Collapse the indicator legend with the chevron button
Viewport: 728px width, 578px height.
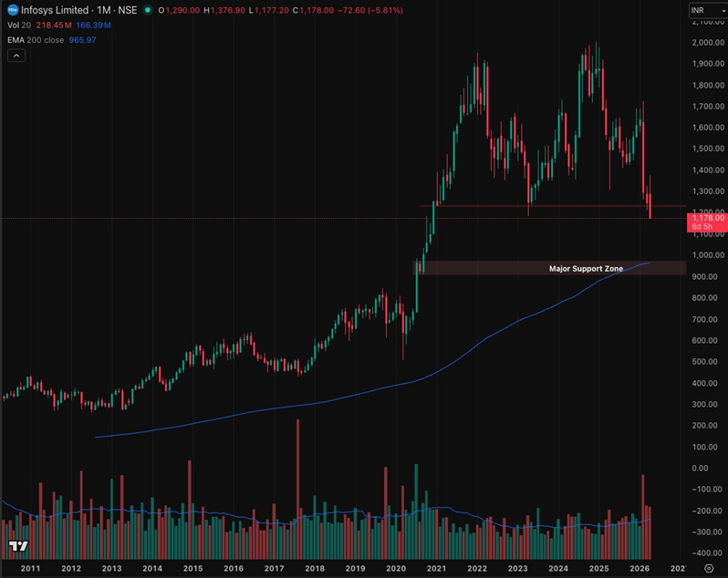pyautogui.click(x=16, y=56)
